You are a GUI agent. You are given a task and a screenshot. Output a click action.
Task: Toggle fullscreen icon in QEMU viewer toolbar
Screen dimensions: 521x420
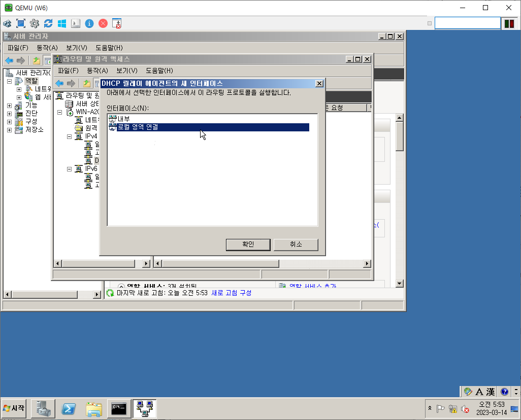(21, 23)
